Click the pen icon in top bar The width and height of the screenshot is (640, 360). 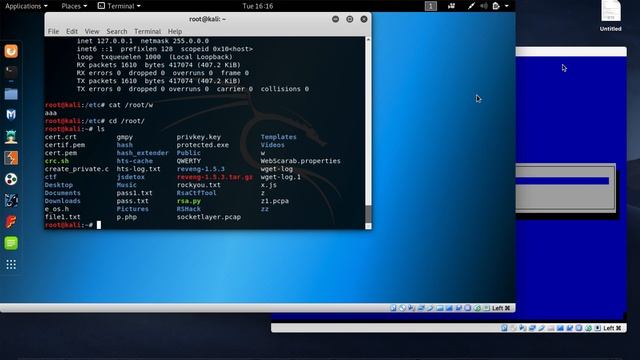point(471,6)
